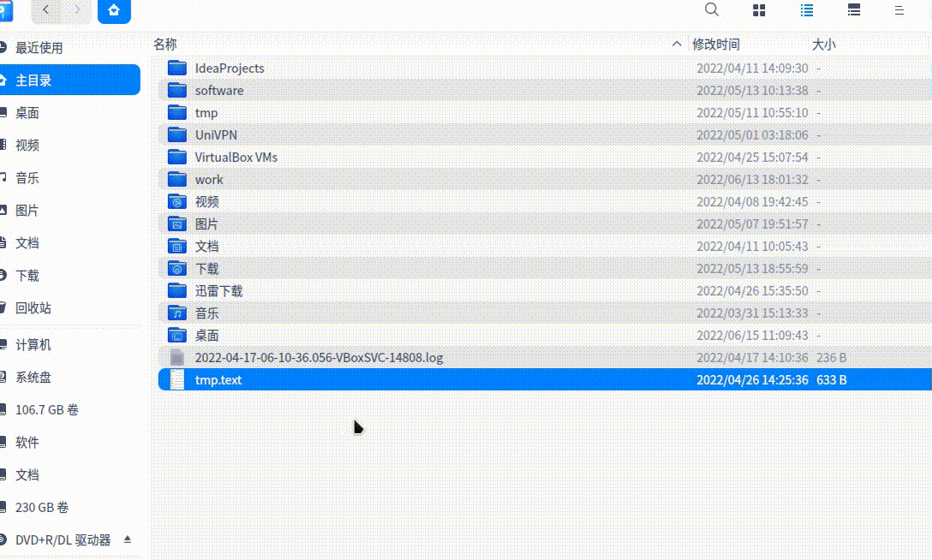Switch to list view
This screenshot has height=560, width=932.
tap(806, 11)
